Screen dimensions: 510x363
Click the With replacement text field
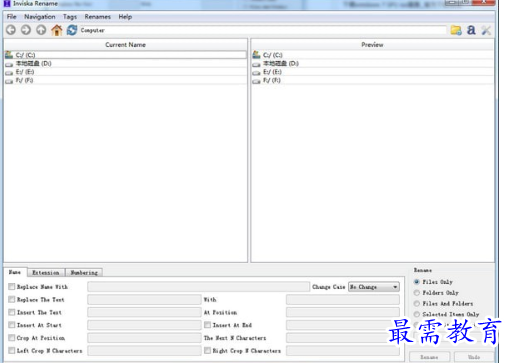[x=343, y=300]
